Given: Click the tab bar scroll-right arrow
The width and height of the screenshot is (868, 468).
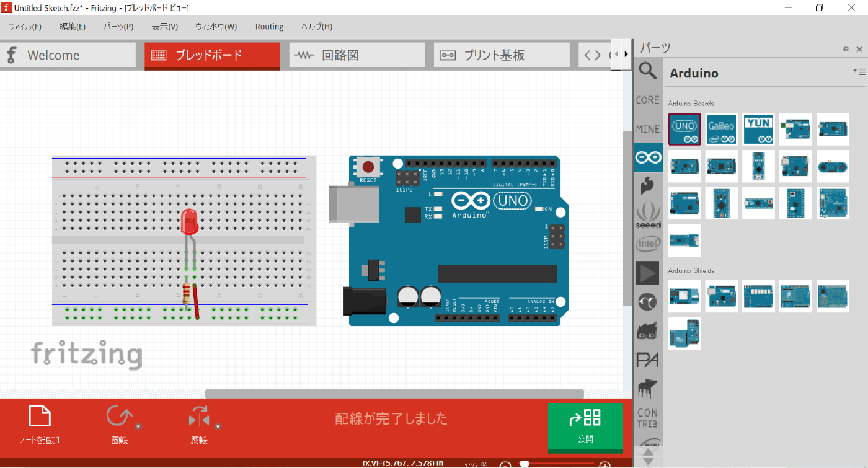Looking at the screenshot, I should click(x=626, y=55).
